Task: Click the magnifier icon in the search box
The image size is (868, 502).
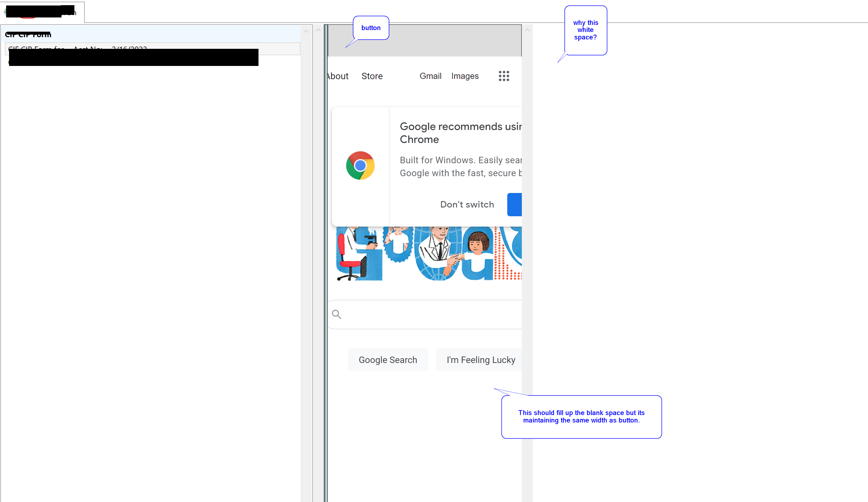Action: click(x=336, y=314)
